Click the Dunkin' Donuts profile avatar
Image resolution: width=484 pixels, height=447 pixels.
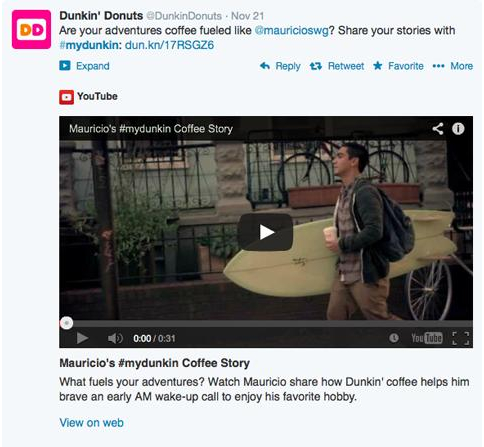pyautogui.click(x=31, y=30)
